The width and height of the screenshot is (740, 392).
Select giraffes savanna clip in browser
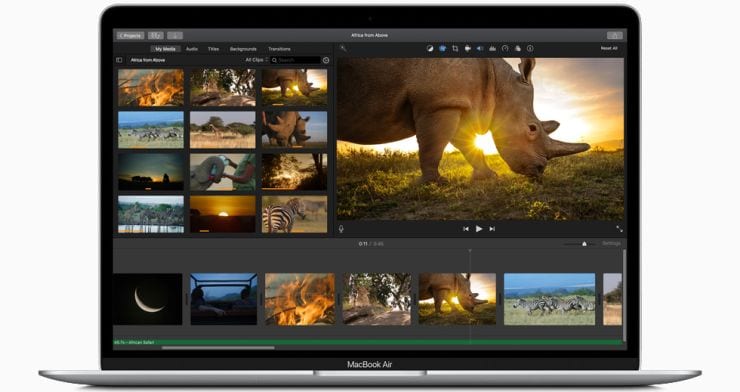[223, 130]
